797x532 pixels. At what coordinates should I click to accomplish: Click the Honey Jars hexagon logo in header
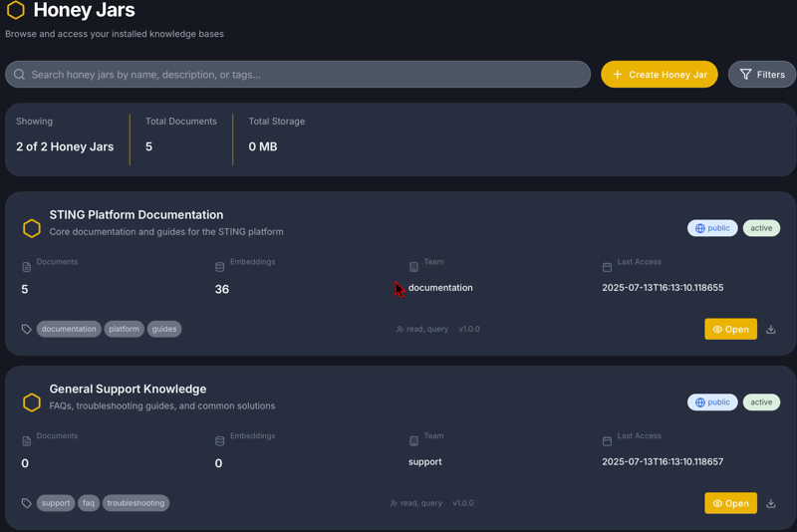[x=16, y=11]
